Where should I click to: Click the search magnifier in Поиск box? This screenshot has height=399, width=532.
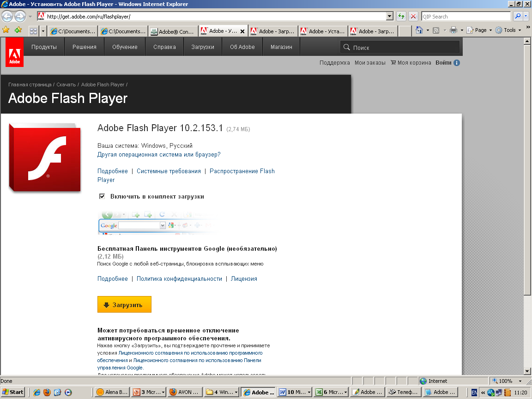point(346,47)
